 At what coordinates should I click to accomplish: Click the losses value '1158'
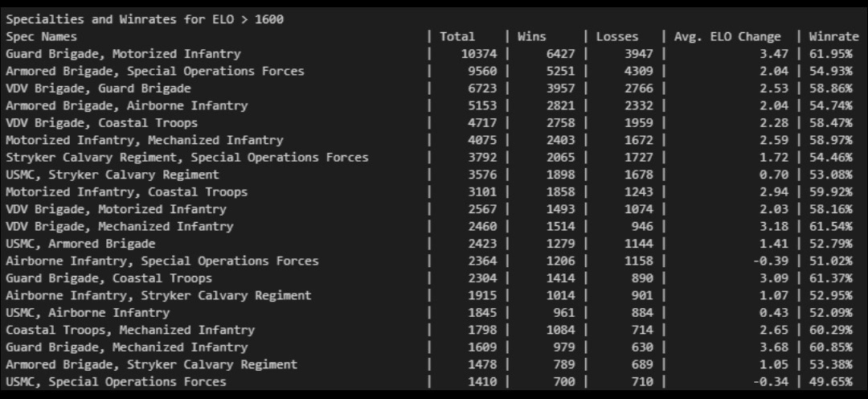coord(639,261)
